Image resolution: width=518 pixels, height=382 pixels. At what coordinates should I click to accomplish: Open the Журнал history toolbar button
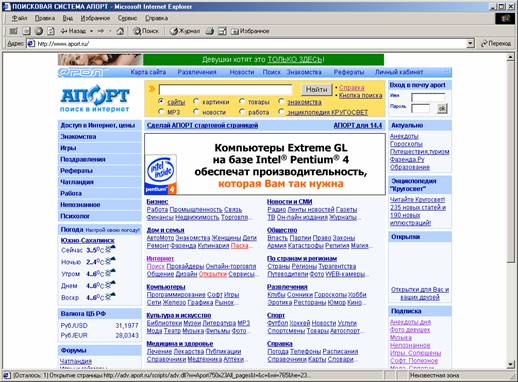coord(185,31)
